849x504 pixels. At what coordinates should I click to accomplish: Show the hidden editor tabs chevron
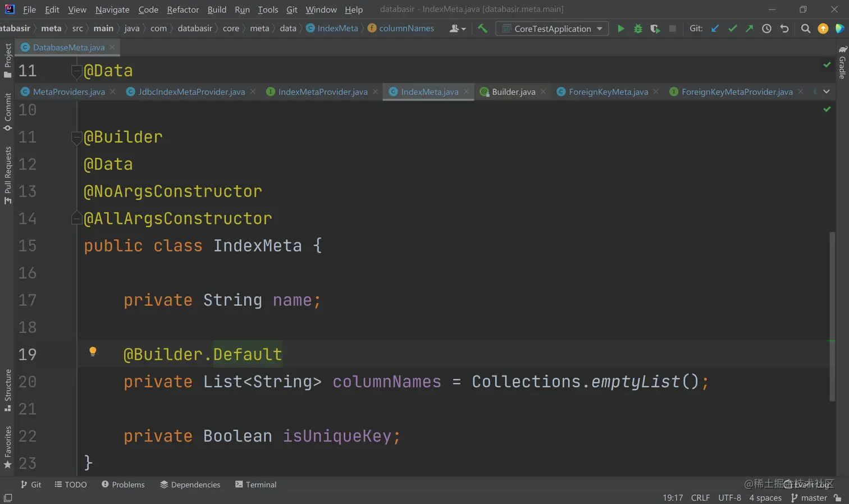[x=827, y=91]
